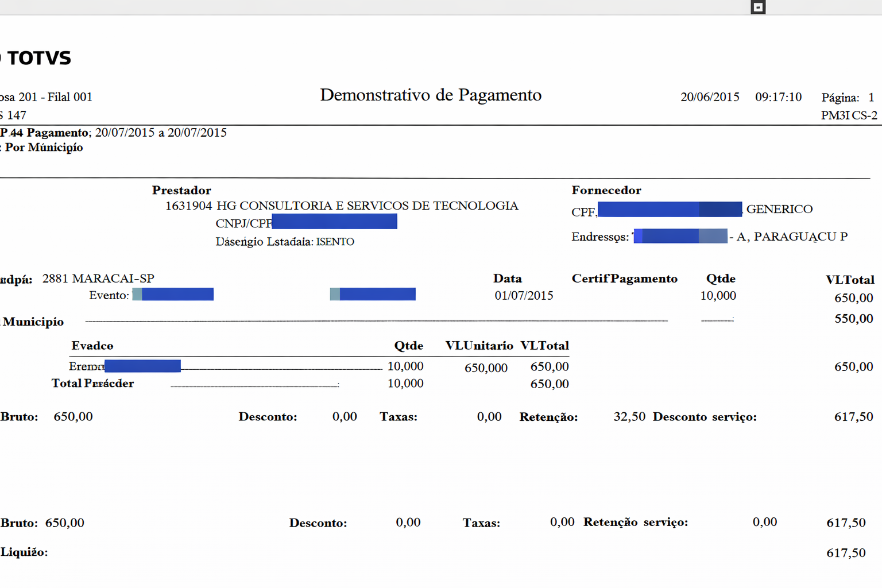Select the code "PM3I CS-2"
This screenshot has width=882, height=588.
point(849,115)
